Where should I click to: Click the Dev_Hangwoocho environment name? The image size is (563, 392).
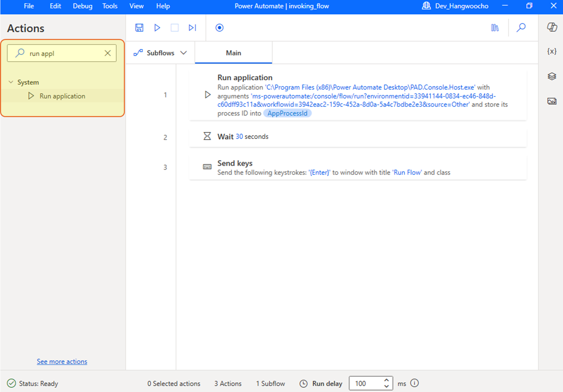pyautogui.click(x=461, y=6)
